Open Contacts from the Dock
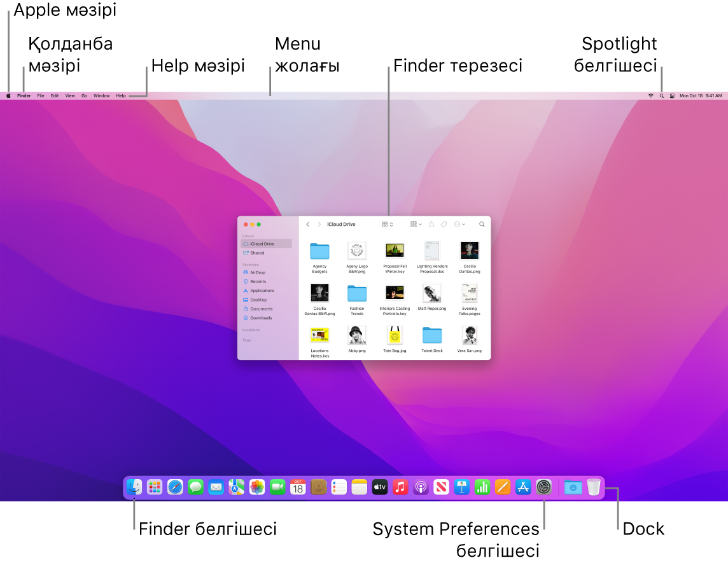This screenshot has height=565, width=728. (318, 487)
